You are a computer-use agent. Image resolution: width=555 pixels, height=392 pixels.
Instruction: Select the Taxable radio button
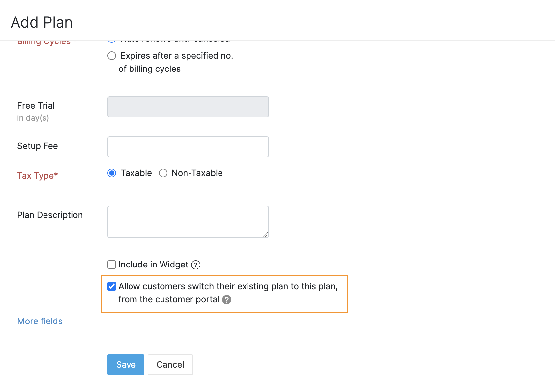pos(111,173)
